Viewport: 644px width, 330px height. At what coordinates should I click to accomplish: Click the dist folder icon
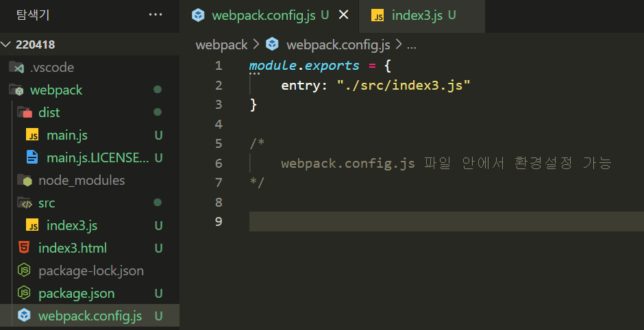click(25, 112)
